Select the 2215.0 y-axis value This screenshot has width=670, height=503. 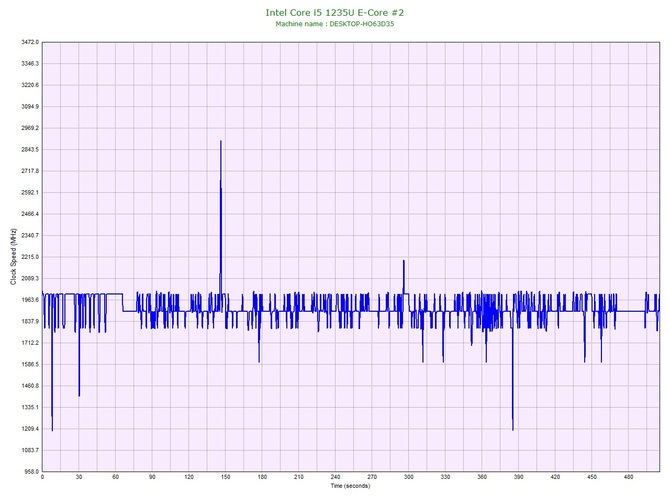[30, 257]
